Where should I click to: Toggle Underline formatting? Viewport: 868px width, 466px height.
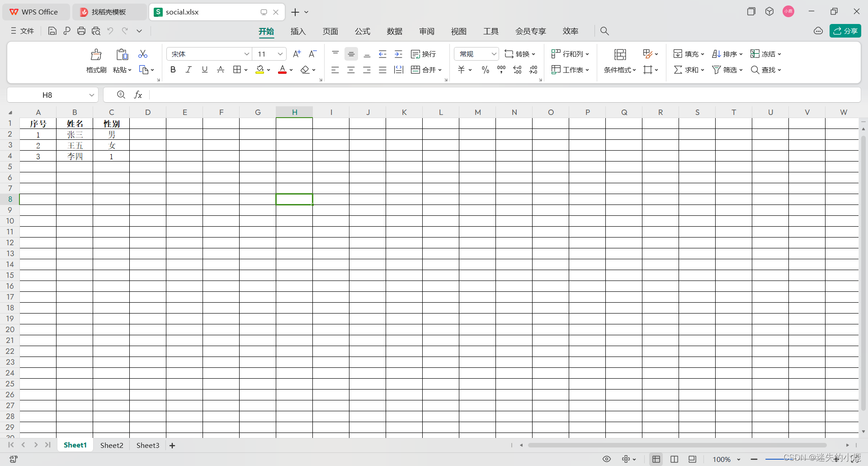205,70
